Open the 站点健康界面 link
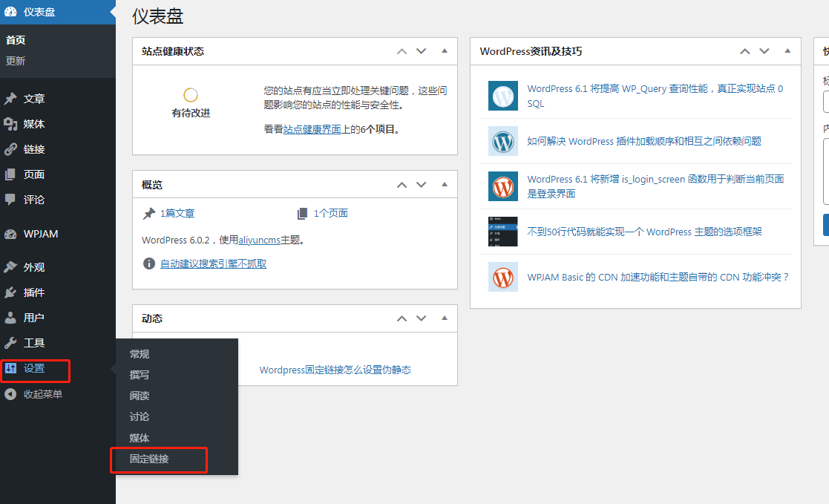Screen dimensions: 829x504 312,130
